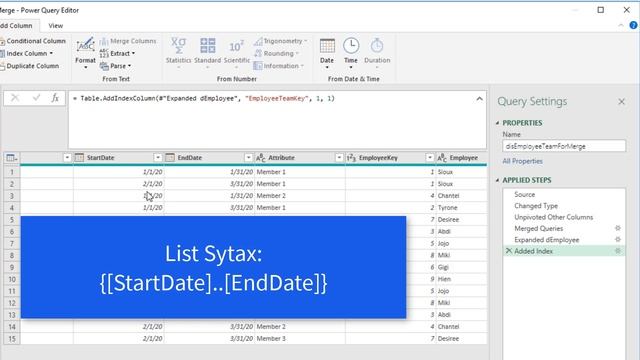Open the Index Column dropdown
Viewport: 640px width, 360px height.
coord(27,53)
